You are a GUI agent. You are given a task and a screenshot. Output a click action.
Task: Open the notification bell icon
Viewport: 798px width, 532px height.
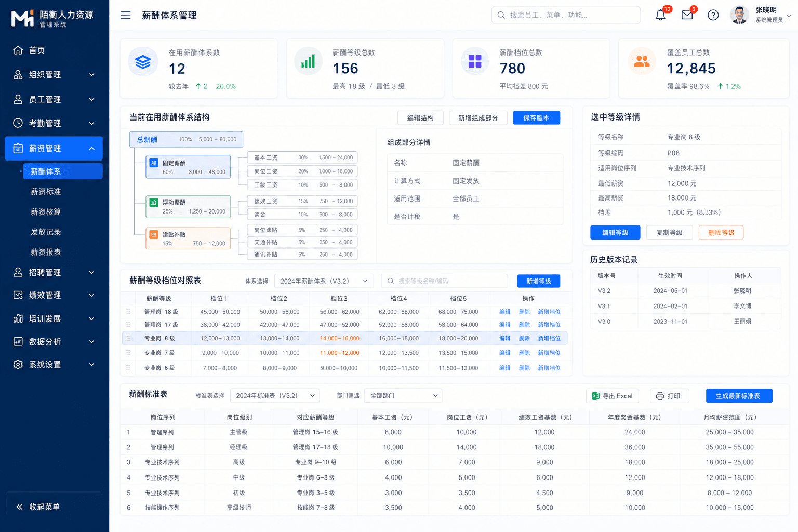tap(660, 15)
